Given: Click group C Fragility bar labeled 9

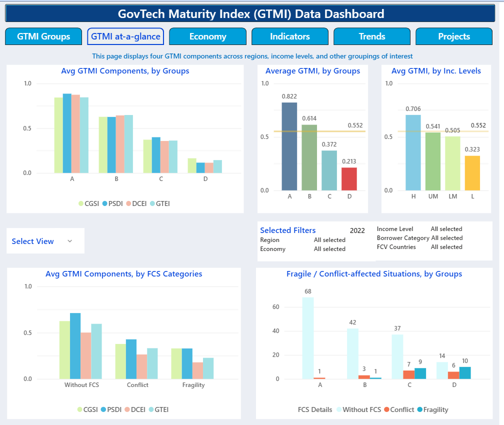Looking at the screenshot, I should (420, 373).
